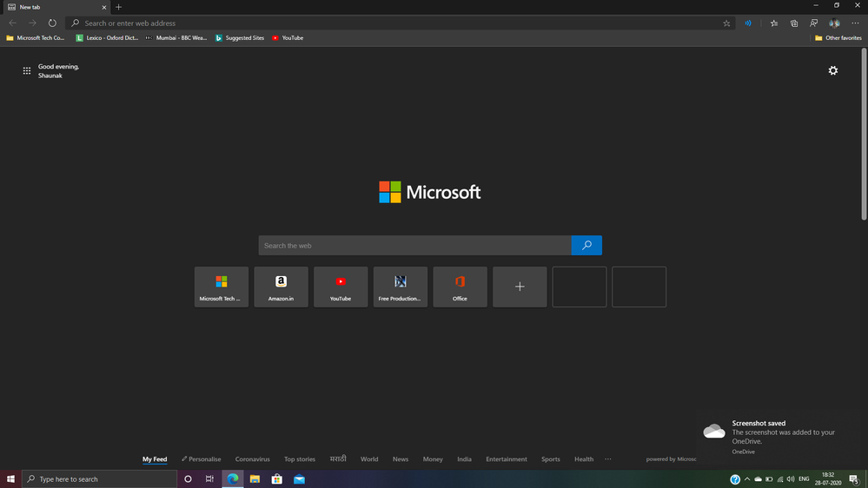
Task: Click Personalise feed option
Action: [x=201, y=459]
